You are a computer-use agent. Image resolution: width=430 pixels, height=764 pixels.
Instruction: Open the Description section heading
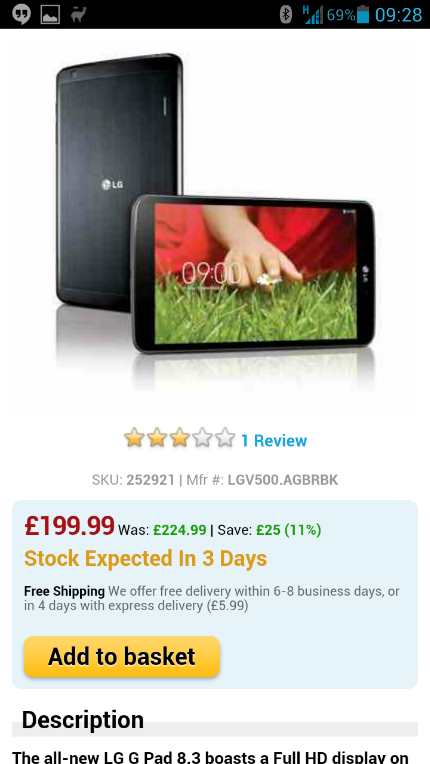point(83,720)
